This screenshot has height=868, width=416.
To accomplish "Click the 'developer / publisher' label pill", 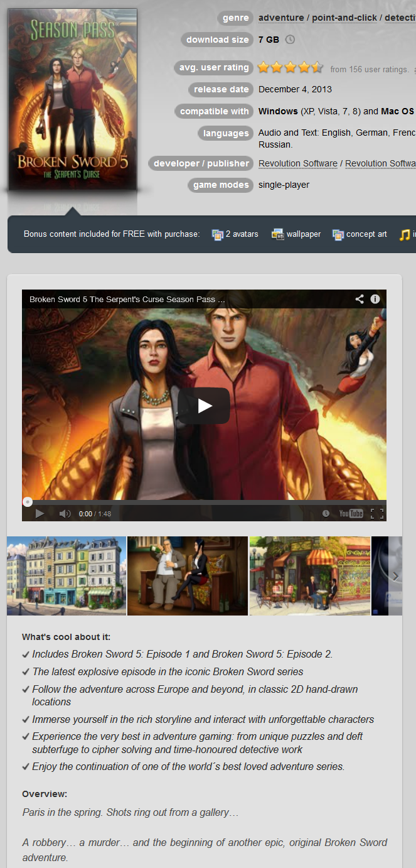I will click(201, 163).
